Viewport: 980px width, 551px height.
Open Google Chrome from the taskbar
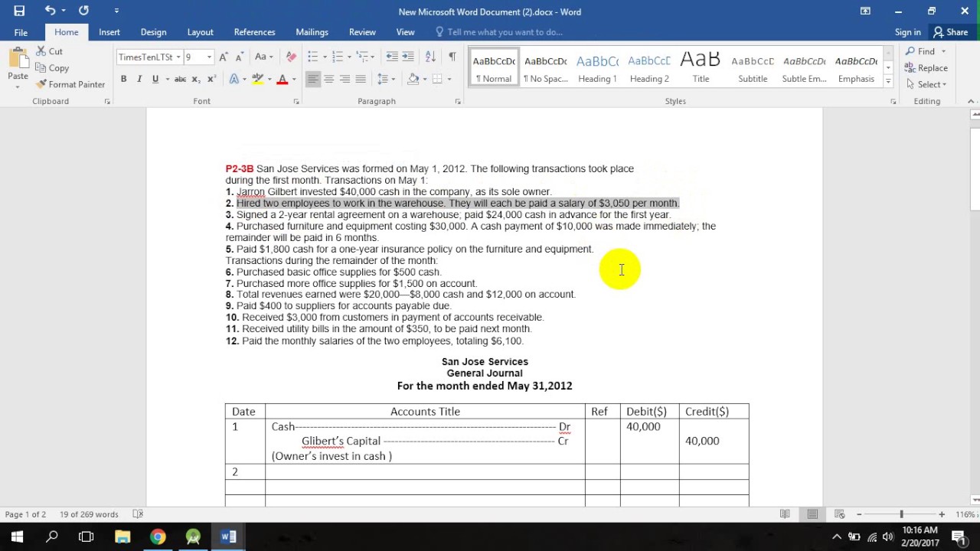click(158, 536)
